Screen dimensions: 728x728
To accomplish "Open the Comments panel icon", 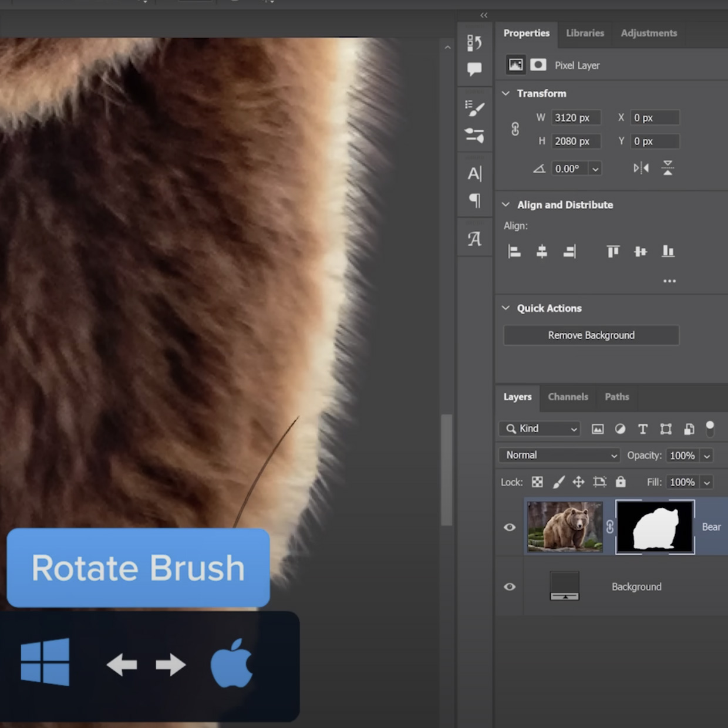I will pos(474,69).
